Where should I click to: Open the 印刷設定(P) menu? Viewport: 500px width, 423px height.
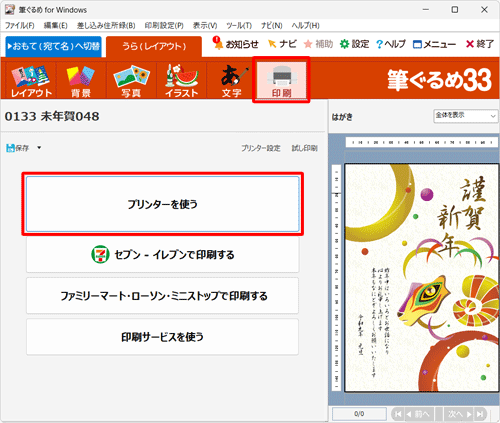click(164, 25)
